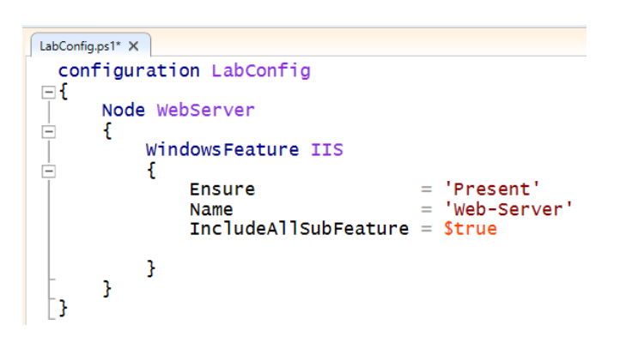The width and height of the screenshot is (644, 349).
Task: Click the equals sign after Ensure
Action: click(x=425, y=190)
